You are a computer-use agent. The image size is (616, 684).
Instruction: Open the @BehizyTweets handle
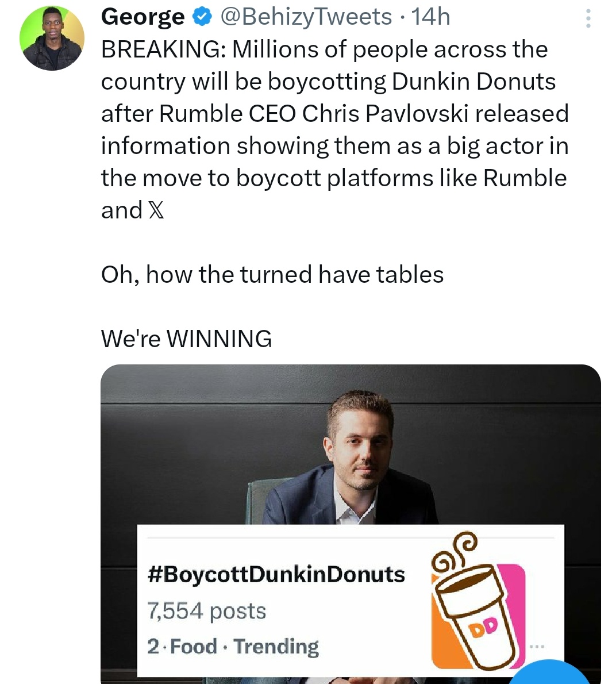pyautogui.click(x=306, y=17)
